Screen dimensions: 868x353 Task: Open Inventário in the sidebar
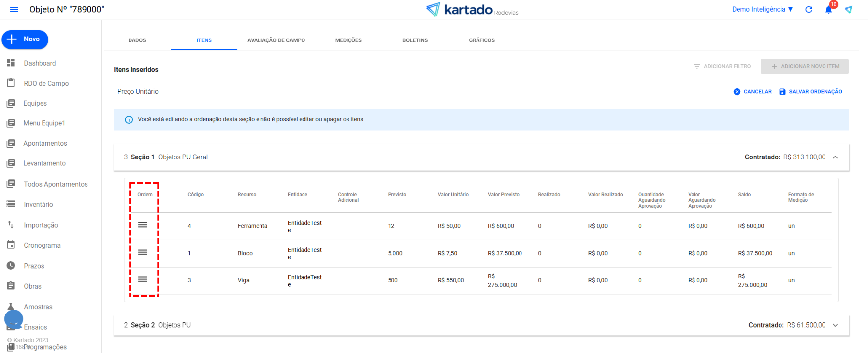(38, 204)
